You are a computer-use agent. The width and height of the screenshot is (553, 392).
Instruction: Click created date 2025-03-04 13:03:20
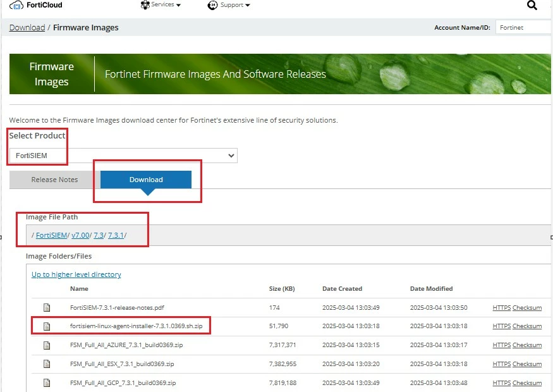(351, 364)
